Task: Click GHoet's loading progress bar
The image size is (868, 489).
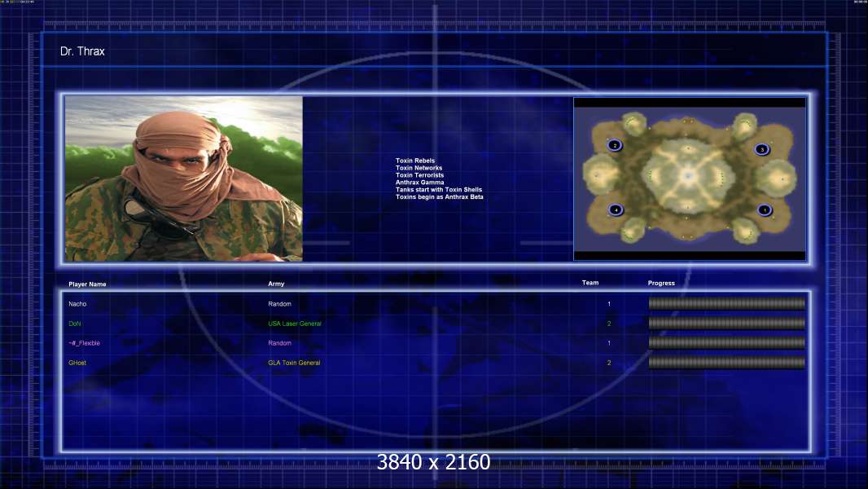Action: (727, 363)
